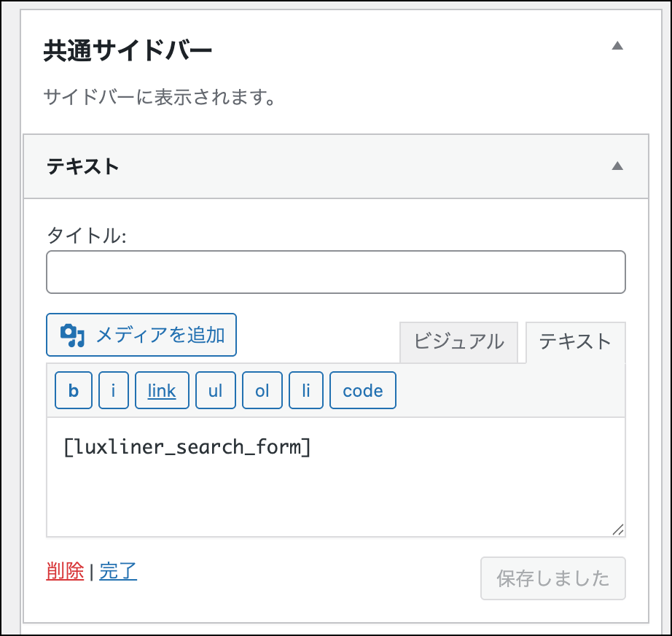Select the テキスト editor tab
The width and height of the screenshot is (672, 636).
point(575,341)
